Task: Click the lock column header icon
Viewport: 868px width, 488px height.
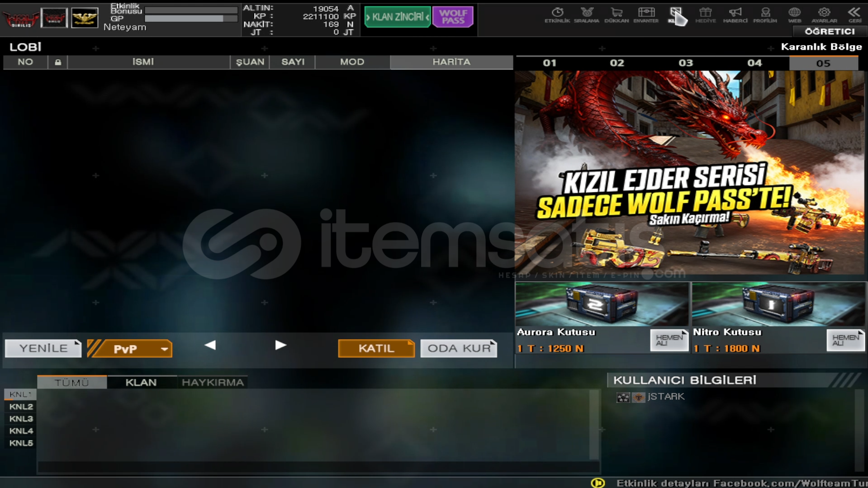Action: click(x=58, y=62)
